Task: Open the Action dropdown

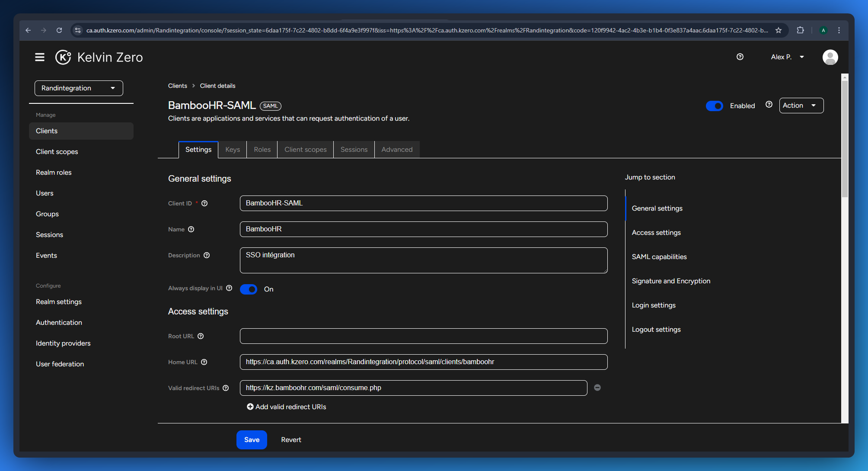Action: 801,106
